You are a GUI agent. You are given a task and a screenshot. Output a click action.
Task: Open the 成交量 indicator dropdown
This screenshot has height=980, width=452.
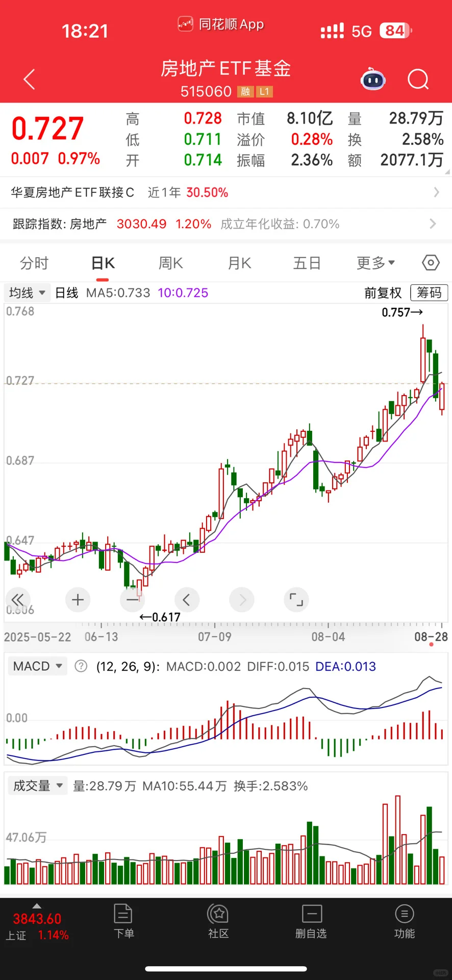pos(38,786)
